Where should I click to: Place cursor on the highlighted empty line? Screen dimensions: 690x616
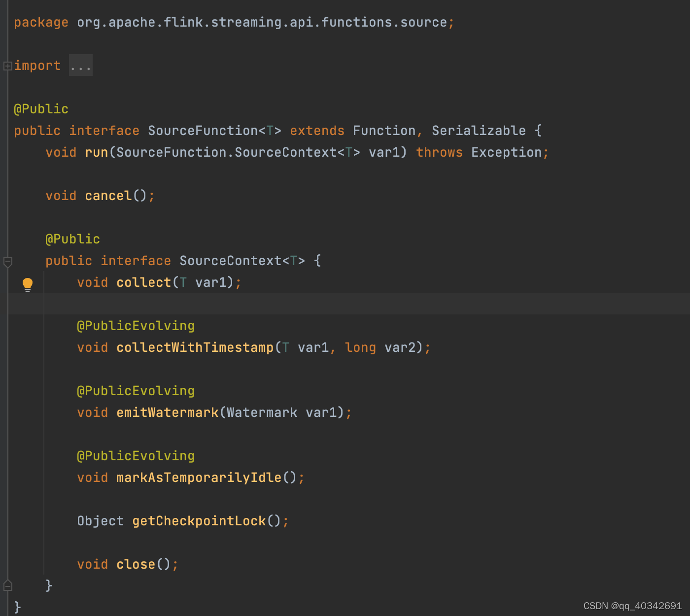coord(349,304)
